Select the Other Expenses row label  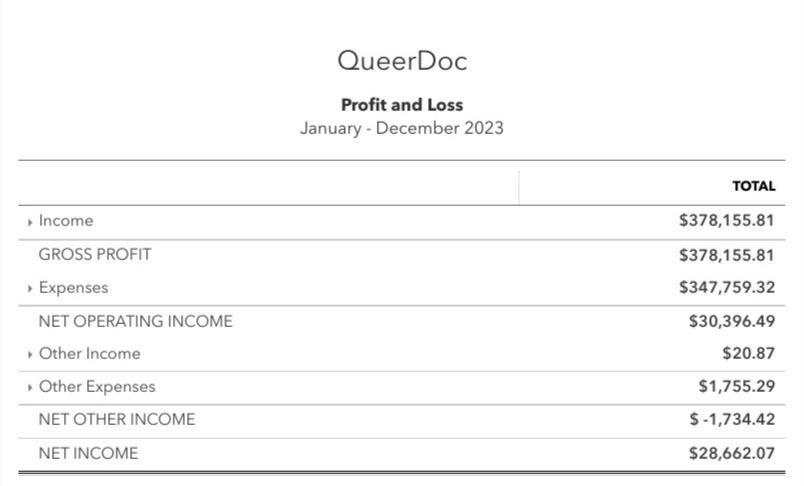[97, 387]
